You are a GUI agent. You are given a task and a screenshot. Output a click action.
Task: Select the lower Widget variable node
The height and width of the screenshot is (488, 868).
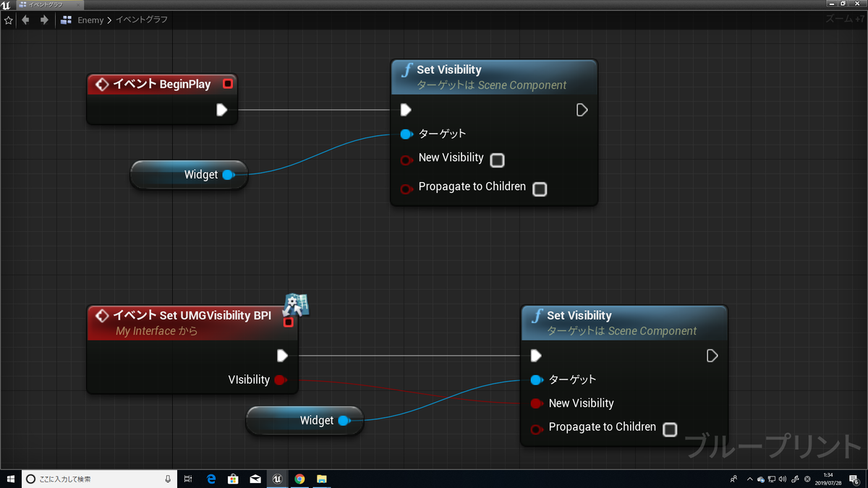tap(305, 420)
